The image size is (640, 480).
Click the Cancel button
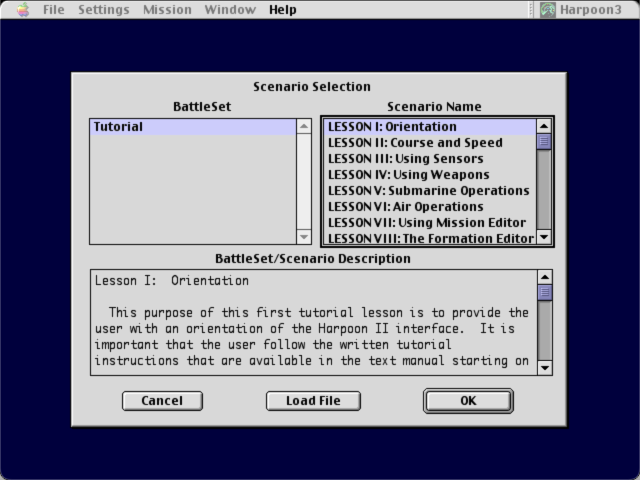(162, 401)
